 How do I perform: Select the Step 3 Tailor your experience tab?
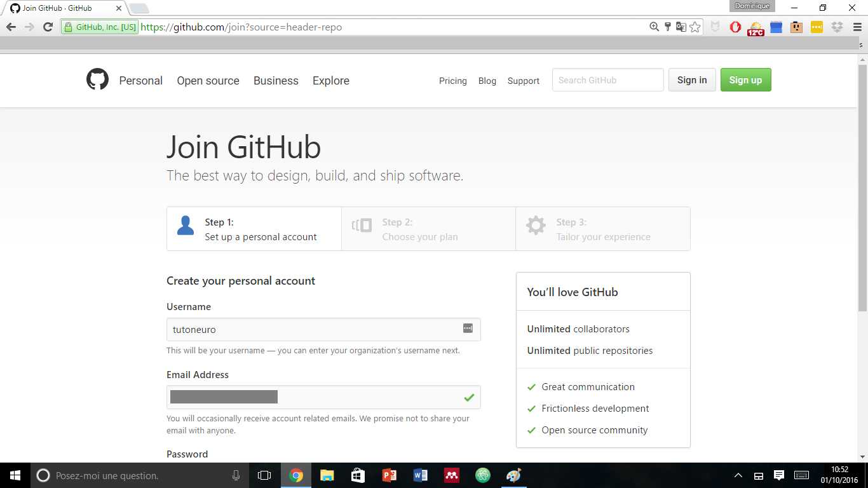click(x=603, y=229)
